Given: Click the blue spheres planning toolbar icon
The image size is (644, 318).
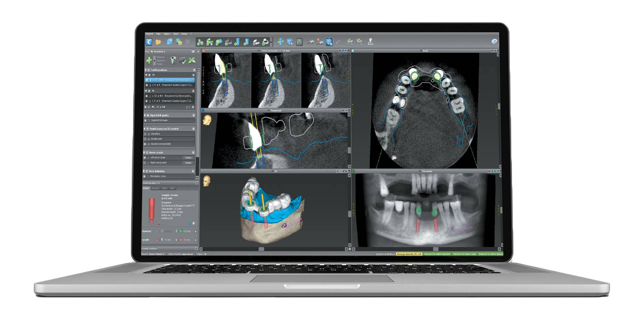Looking at the screenshot, I should click(219, 42).
